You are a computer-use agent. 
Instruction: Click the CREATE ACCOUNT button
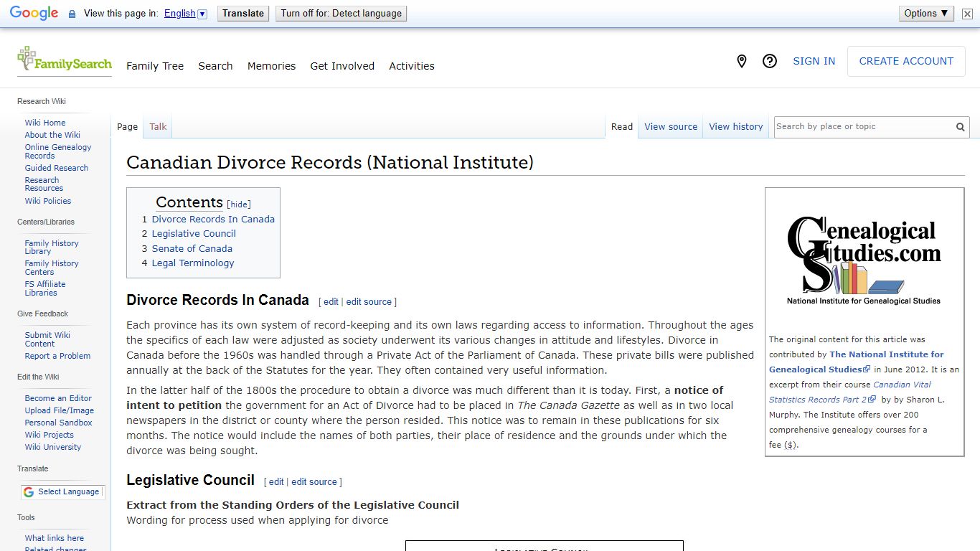(x=906, y=62)
